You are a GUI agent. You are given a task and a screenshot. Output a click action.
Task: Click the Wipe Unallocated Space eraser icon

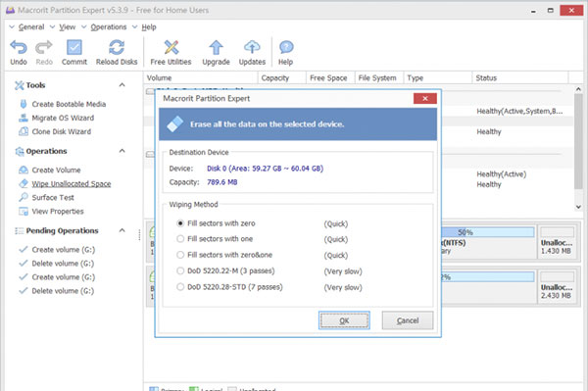point(24,183)
